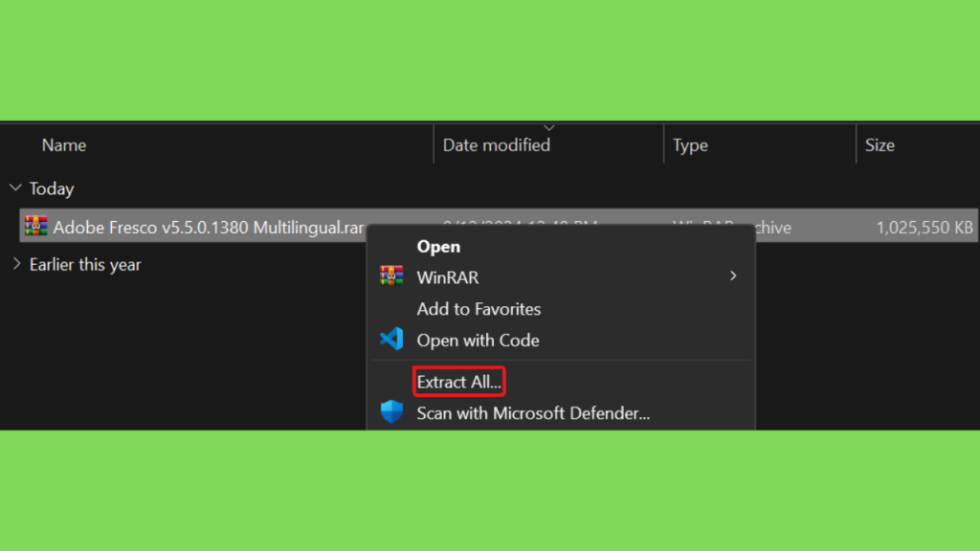Sort by the Date modified column
Viewport: 980px width, 551px height.
coord(497,145)
